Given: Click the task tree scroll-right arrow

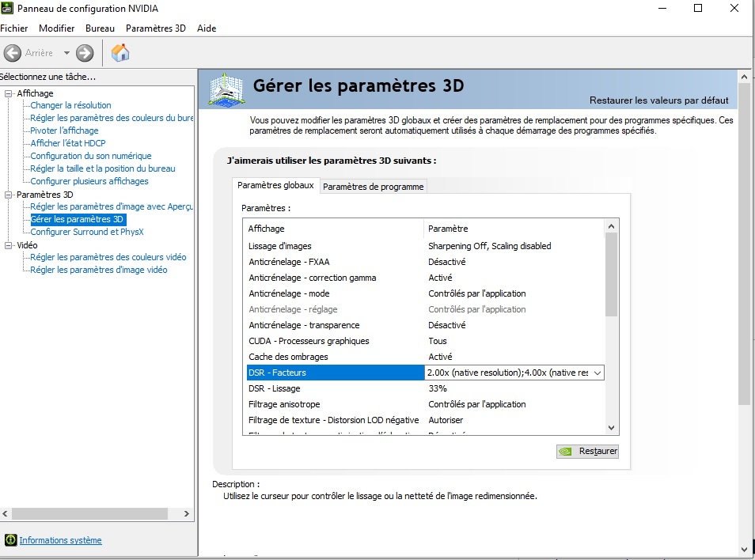Looking at the screenshot, I should coord(187,514).
